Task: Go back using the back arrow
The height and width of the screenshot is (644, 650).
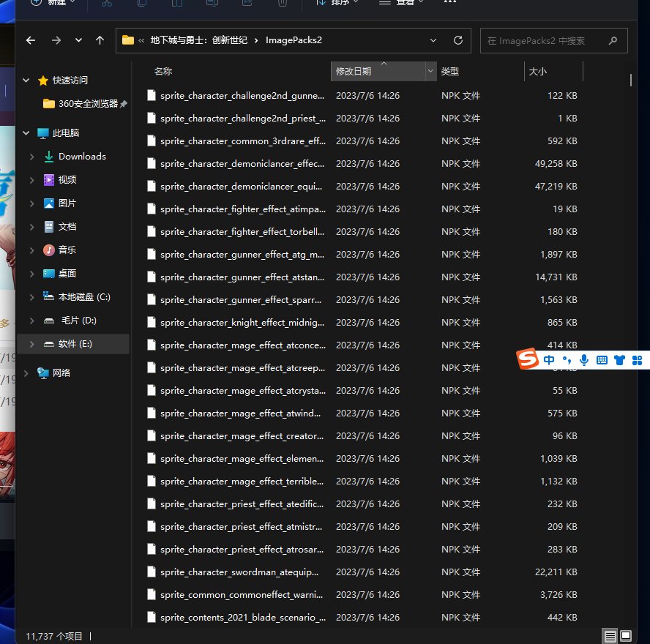Action: [x=31, y=40]
